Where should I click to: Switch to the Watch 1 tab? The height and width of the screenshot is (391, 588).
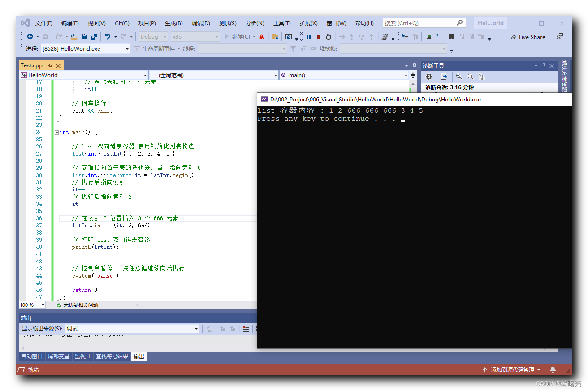[x=82, y=356]
